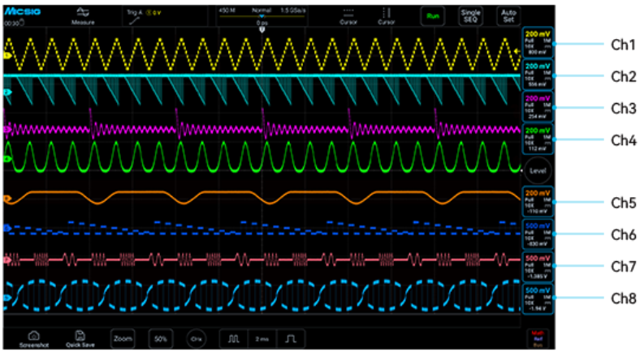Toggle Ch3 magenta channel box

point(538,107)
